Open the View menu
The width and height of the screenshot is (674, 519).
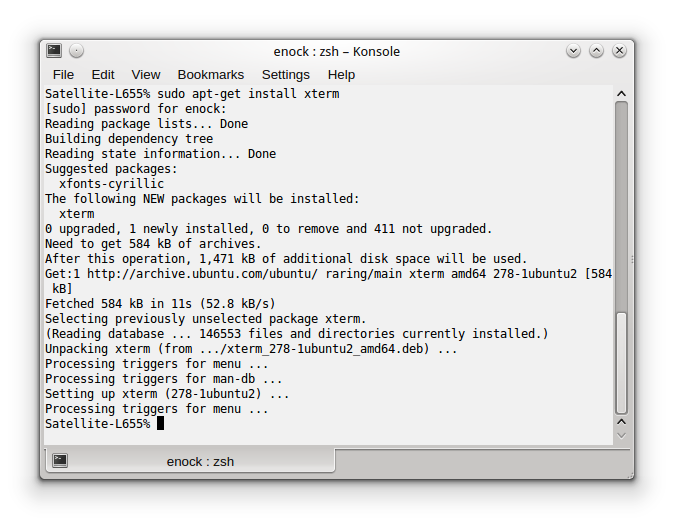coord(146,75)
